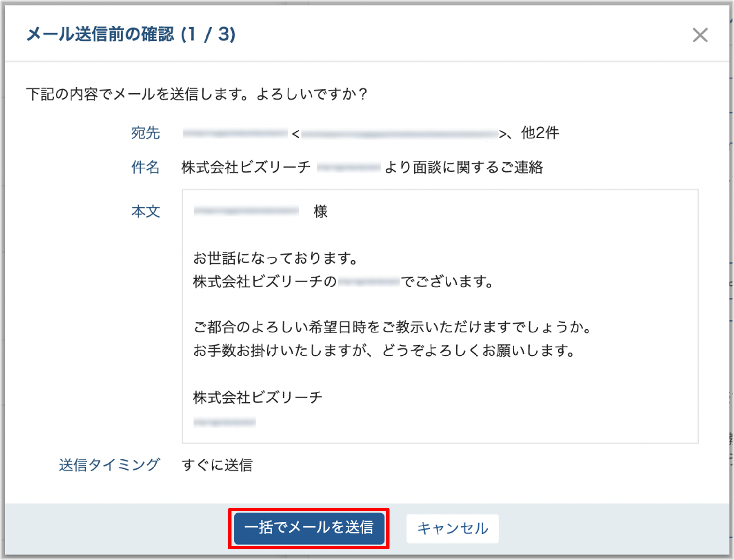Click the 下記の内容でメールを送信します confirmation text
This screenshot has height=560, width=734.
click(x=197, y=94)
